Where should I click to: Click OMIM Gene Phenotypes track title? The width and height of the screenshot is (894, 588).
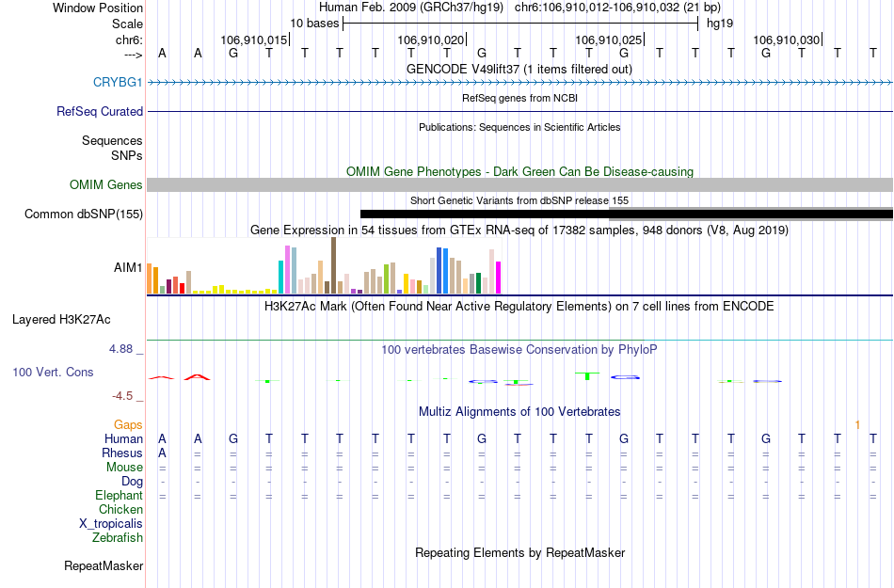pos(519,171)
